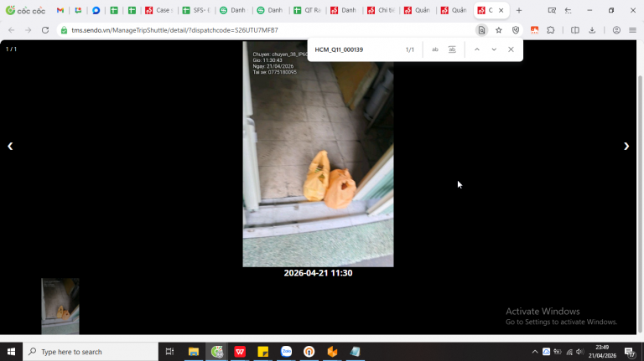
Task: Show hidden system tray icons
Action: point(534,352)
